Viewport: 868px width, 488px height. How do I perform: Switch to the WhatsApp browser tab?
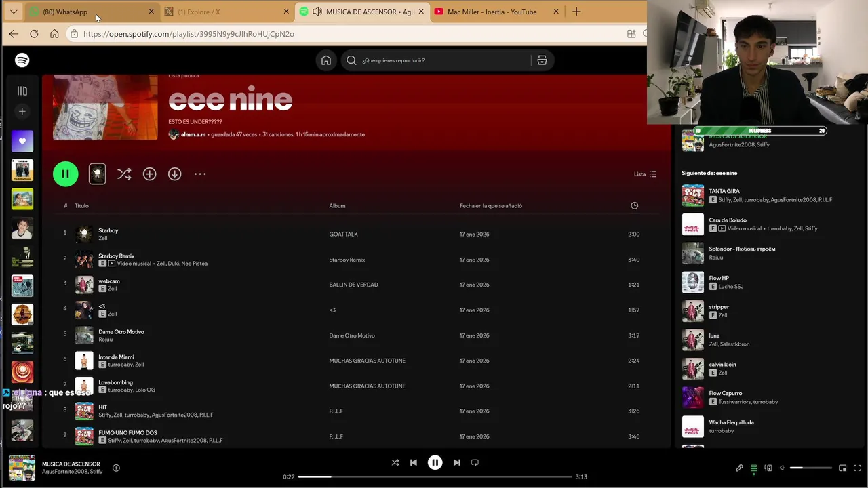click(x=92, y=12)
